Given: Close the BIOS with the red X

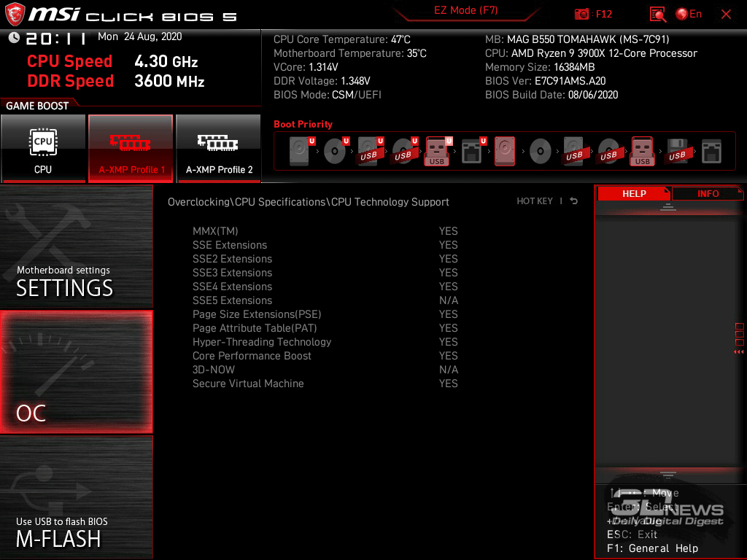Looking at the screenshot, I should [x=726, y=15].
